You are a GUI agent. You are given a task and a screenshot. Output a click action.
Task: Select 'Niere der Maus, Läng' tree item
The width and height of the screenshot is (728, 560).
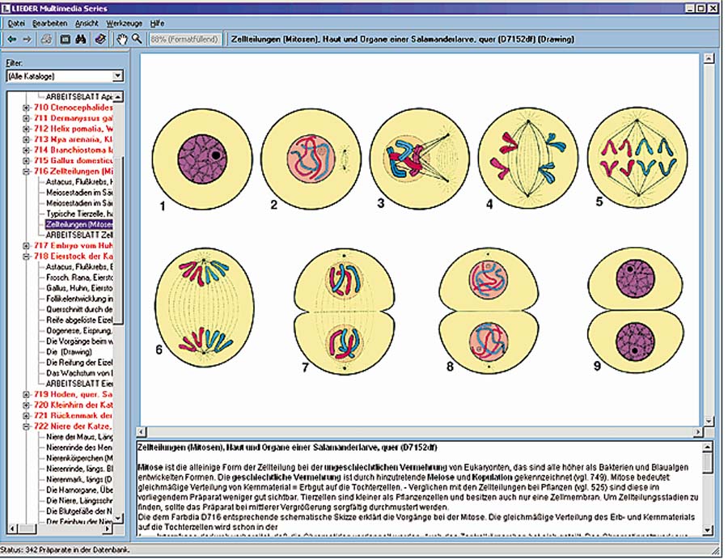click(x=79, y=436)
